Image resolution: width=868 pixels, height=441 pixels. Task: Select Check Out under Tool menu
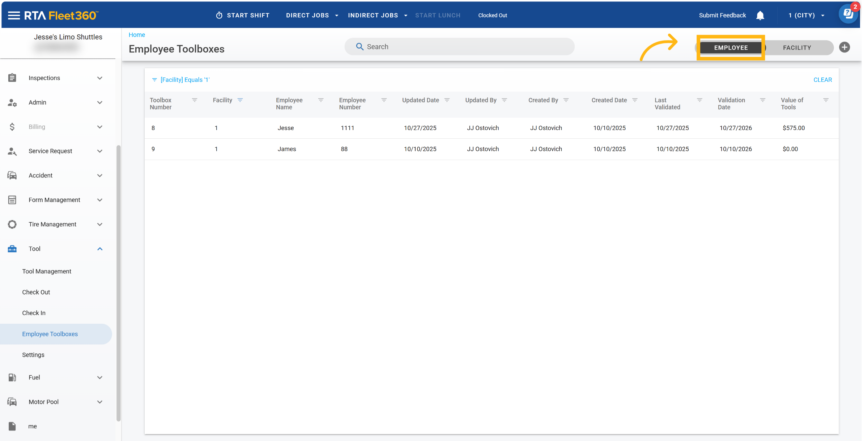pyautogui.click(x=36, y=292)
